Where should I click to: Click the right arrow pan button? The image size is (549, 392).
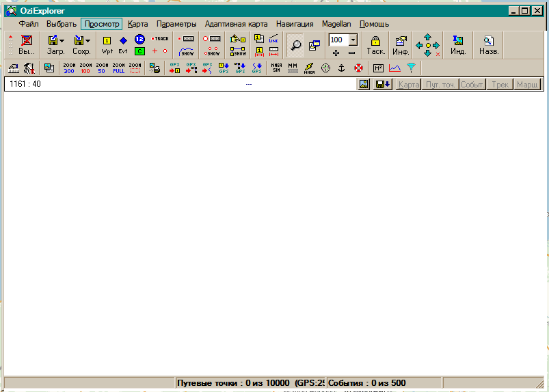click(x=436, y=45)
